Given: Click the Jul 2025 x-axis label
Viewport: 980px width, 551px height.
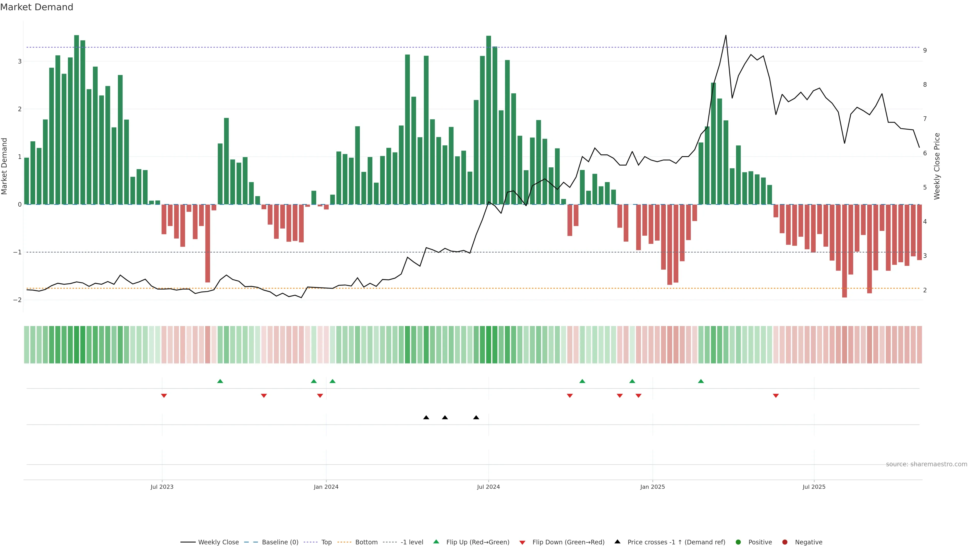Looking at the screenshot, I should click(814, 487).
